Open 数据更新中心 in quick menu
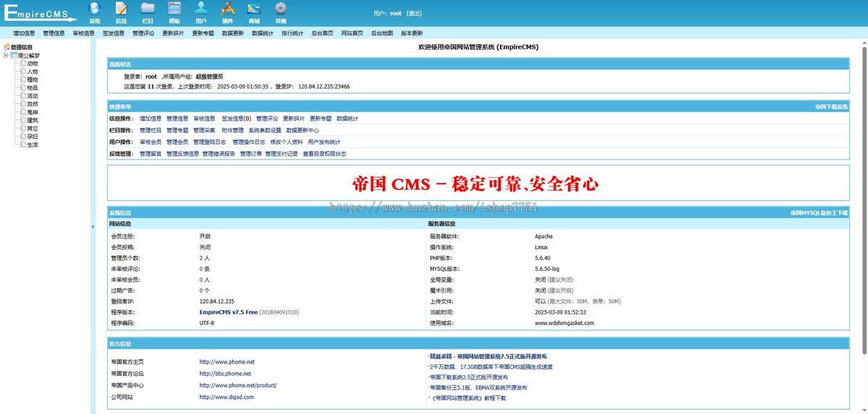Image resolution: width=868 pixels, height=414 pixels. point(302,130)
